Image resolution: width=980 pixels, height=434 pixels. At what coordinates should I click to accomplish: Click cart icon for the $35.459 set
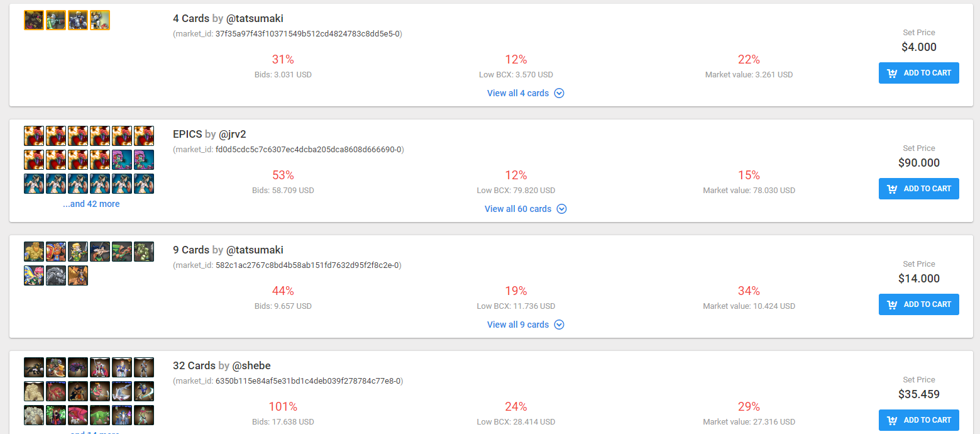point(892,420)
